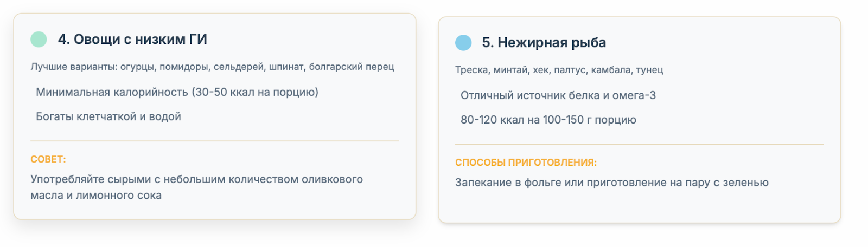
Task: Click the Запекание в фольге cooking text
Action: coord(612,183)
